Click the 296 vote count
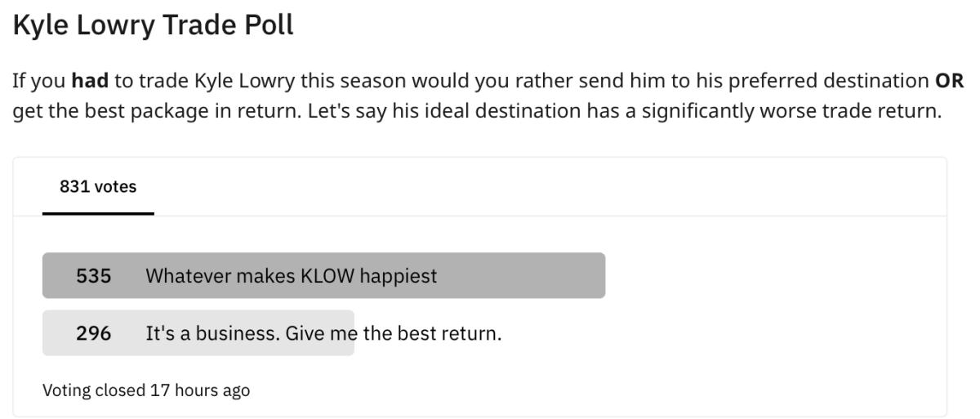The width and height of the screenshot is (980, 419). coord(93,333)
